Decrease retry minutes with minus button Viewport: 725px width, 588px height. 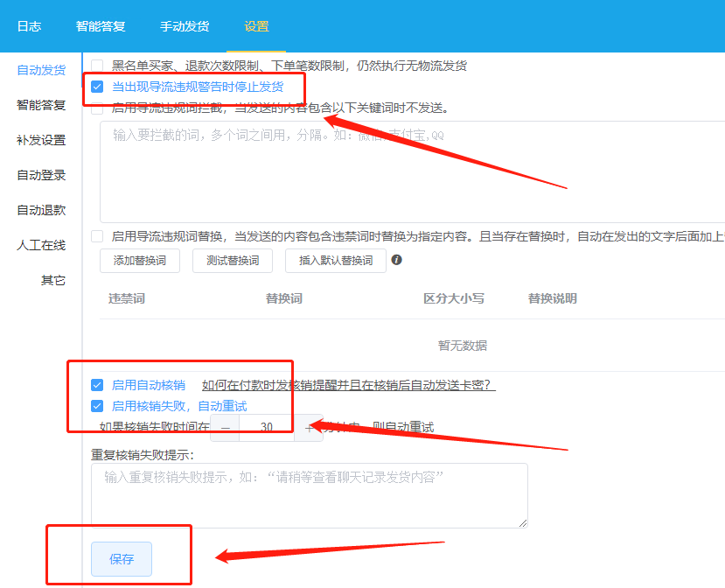[225, 428]
